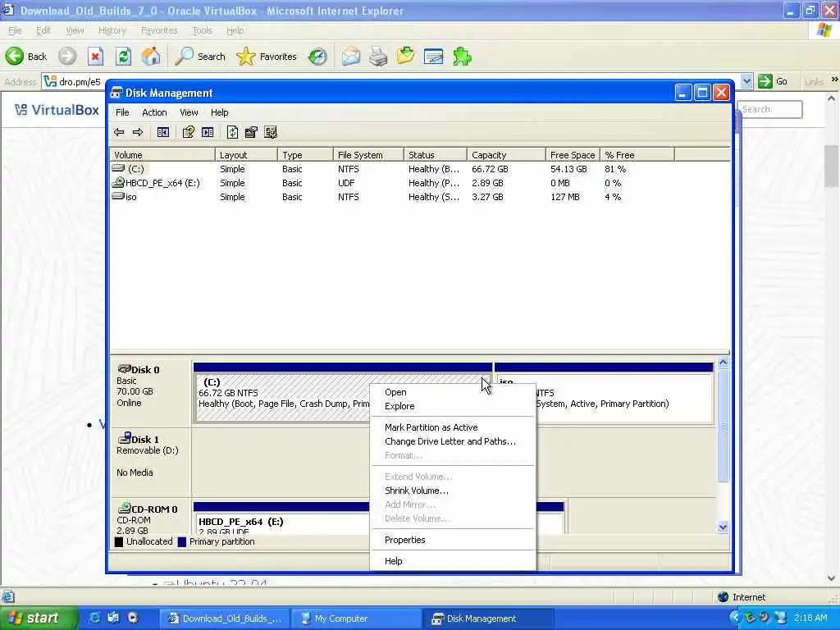
Task: Open Internet Explorer Tools menu
Action: pos(202,30)
